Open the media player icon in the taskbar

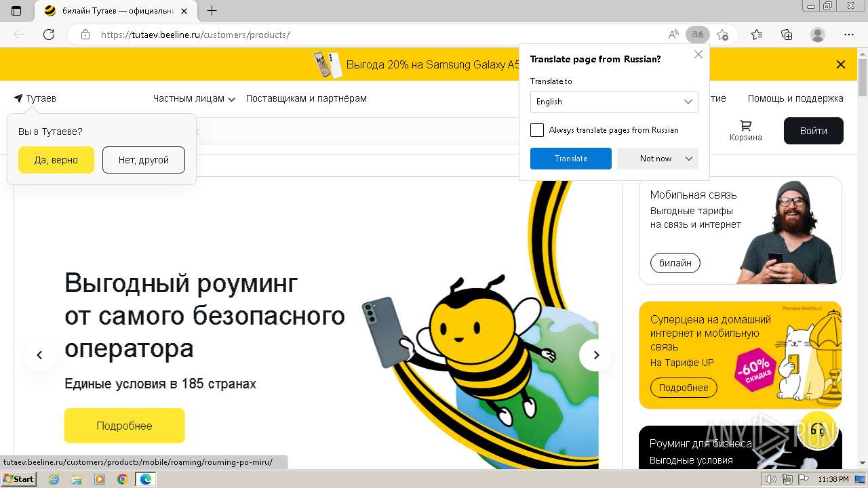pos(100,479)
